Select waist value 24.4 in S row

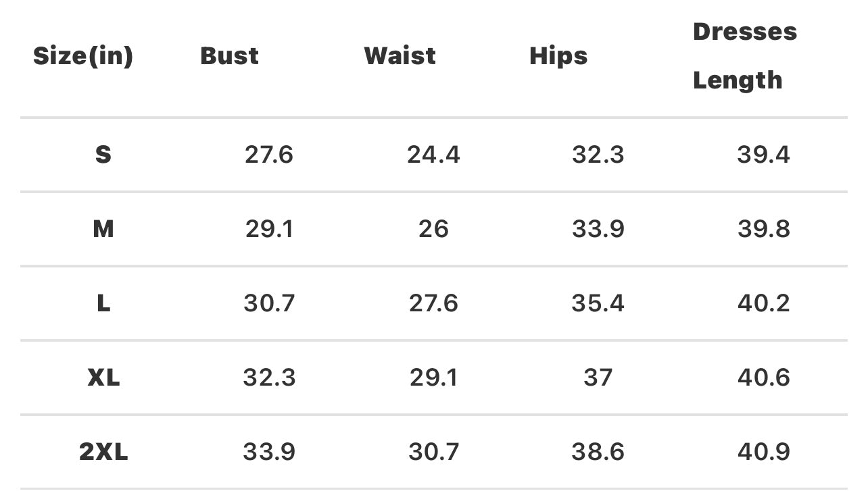(x=433, y=155)
